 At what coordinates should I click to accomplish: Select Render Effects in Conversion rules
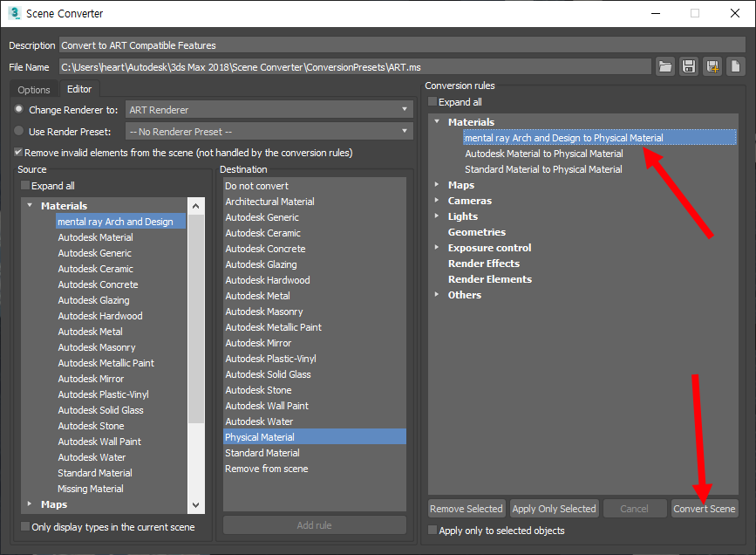click(484, 264)
